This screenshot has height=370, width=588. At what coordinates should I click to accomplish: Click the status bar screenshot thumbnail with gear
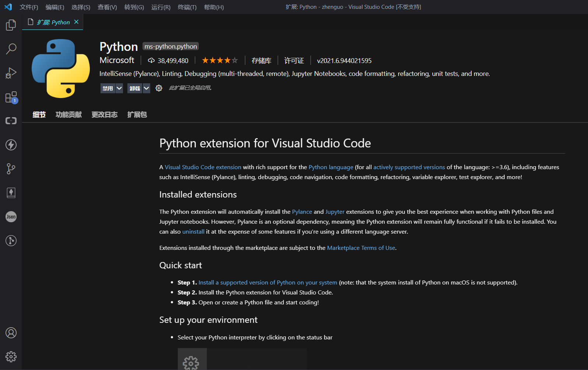(x=242, y=359)
